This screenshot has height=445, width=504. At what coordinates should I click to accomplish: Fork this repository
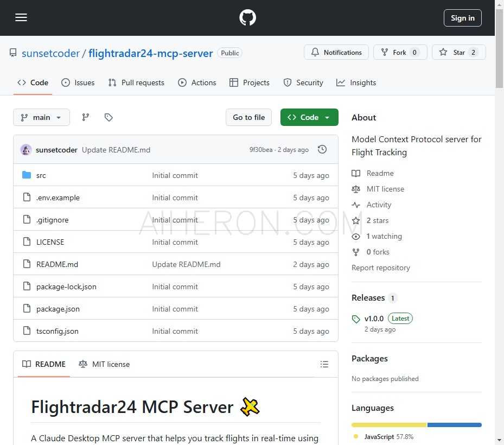click(x=400, y=53)
